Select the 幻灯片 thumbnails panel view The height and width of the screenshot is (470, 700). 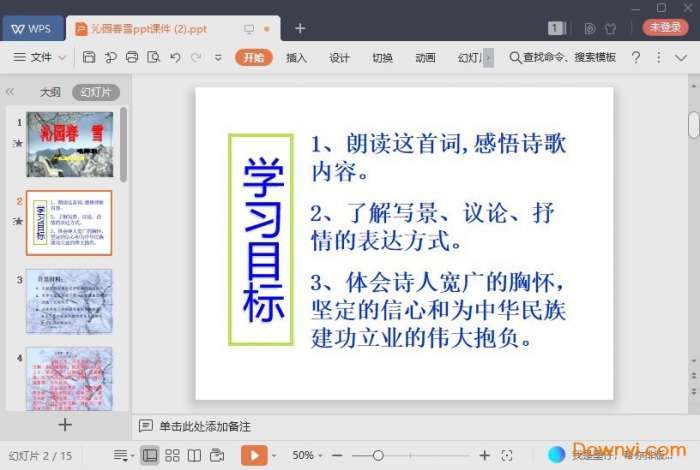tap(96, 92)
